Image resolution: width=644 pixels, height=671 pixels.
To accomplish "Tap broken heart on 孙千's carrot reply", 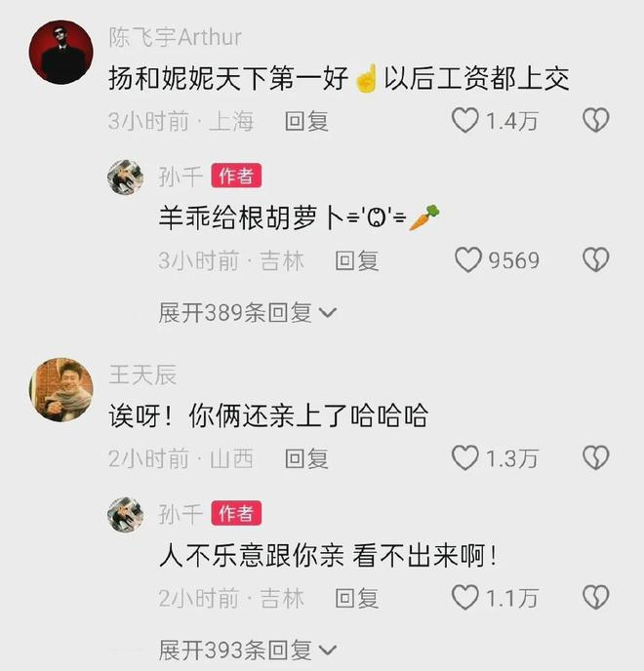I will click(x=595, y=259).
